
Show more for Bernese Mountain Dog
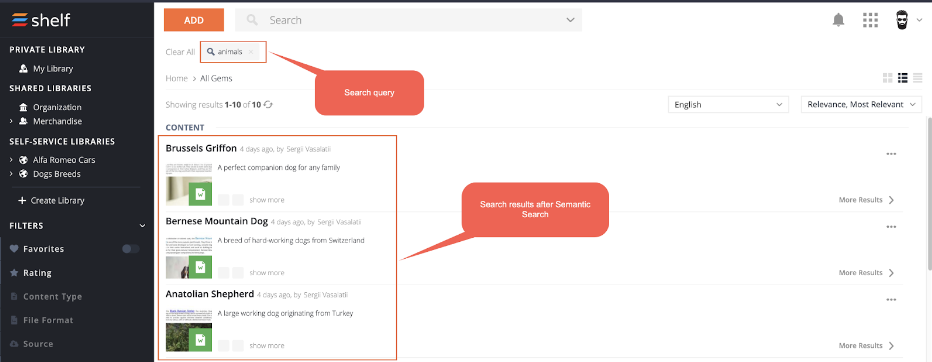click(x=267, y=273)
